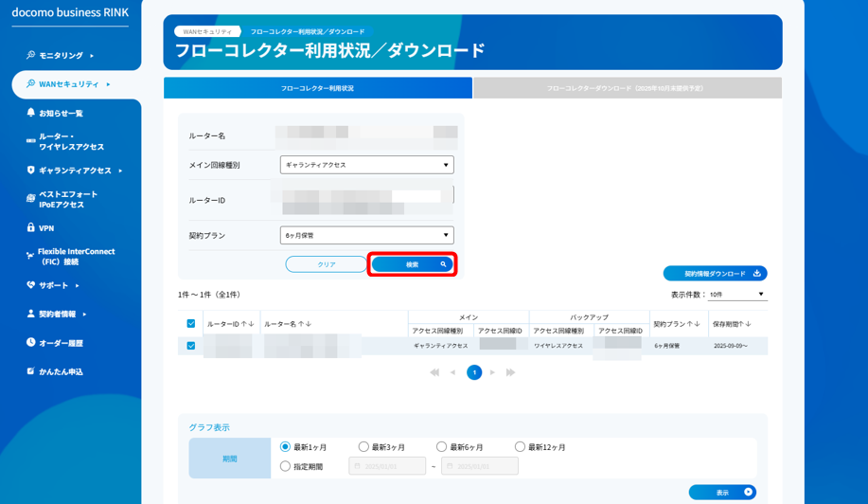
Task: Click the モニタリング sidebar icon
Action: (x=30, y=55)
